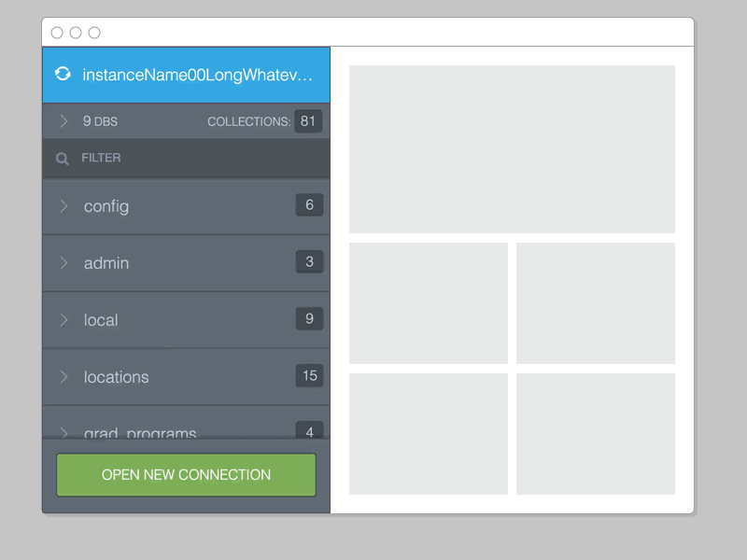
Task: Toggle the local database open
Action: [x=63, y=319]
